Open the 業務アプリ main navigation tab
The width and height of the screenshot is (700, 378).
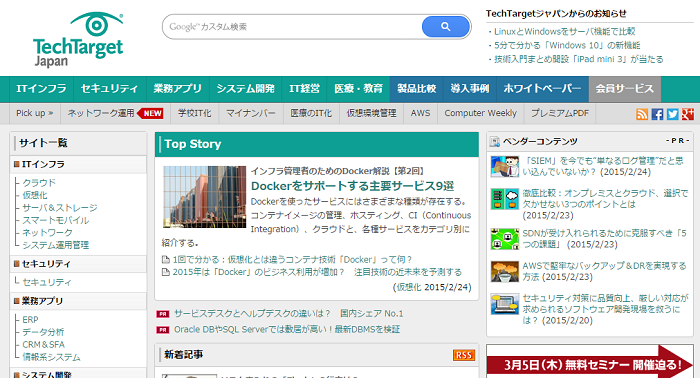point(178,89)
